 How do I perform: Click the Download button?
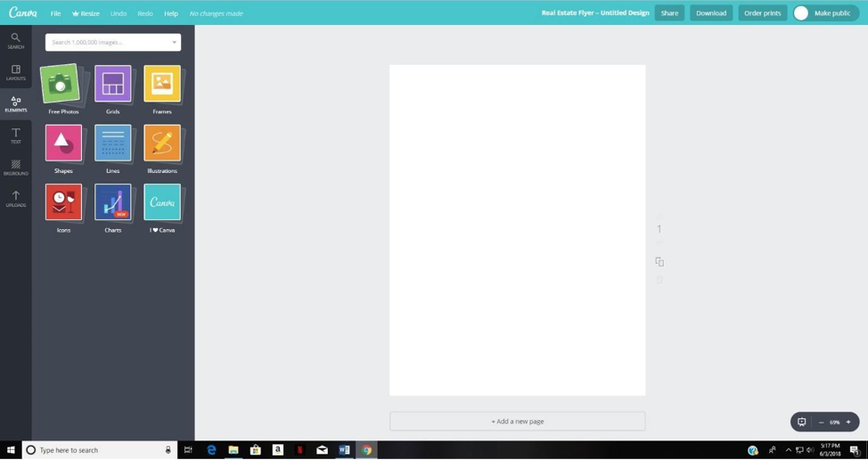click(x=711, y=13)
